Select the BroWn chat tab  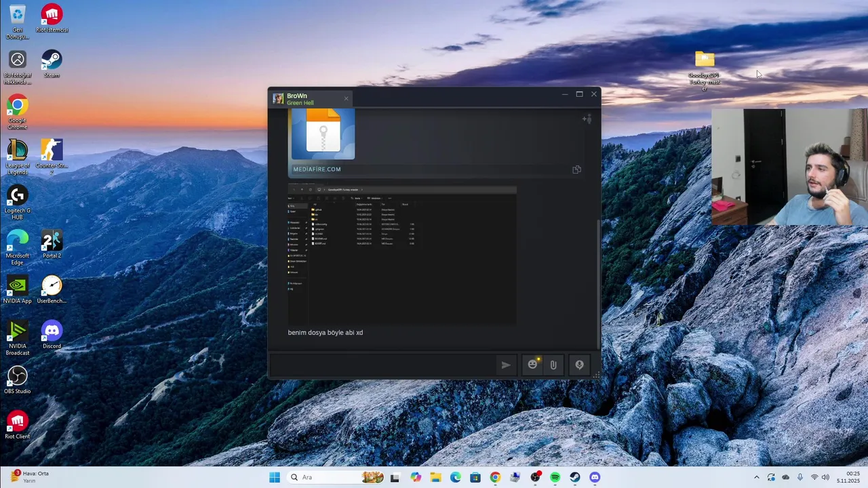pyautogui.click(x=312, y=99)
